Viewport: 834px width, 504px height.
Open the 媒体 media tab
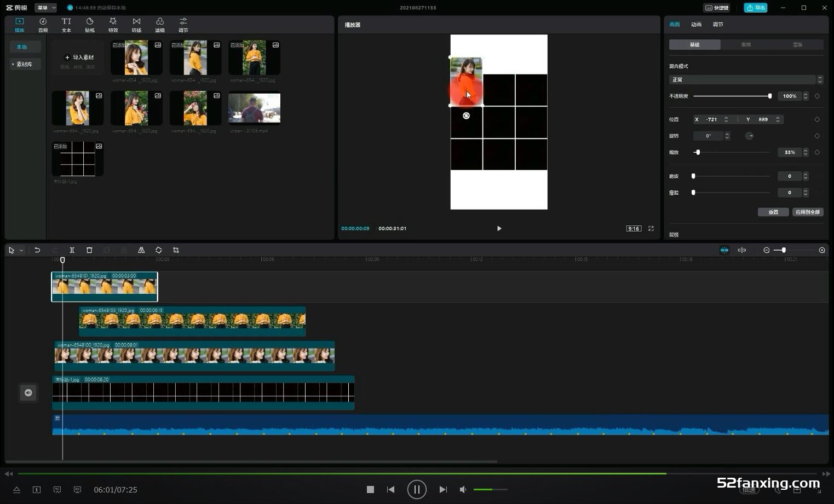[20, 25]
